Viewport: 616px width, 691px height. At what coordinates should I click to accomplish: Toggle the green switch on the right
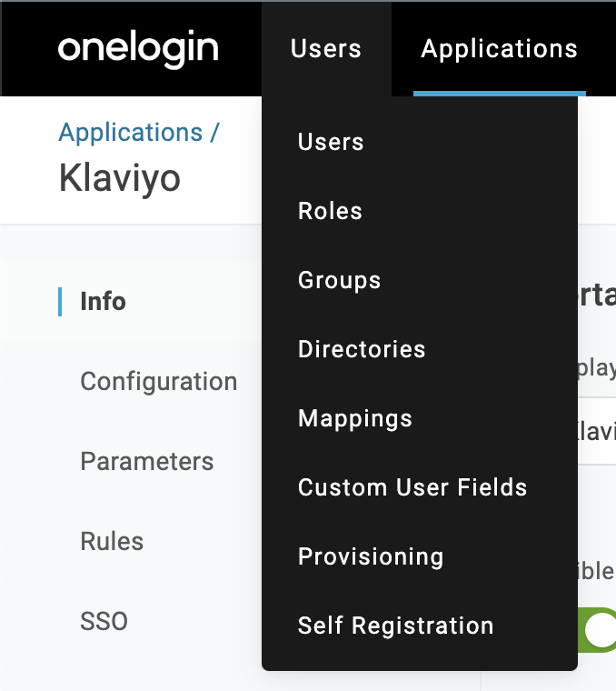coord(598,630)
